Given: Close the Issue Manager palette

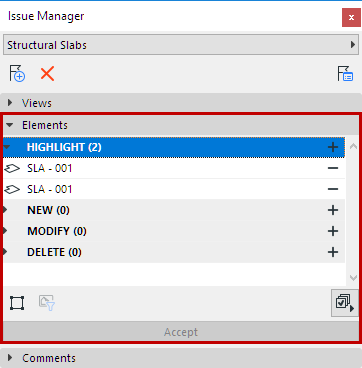Looking at the screenshot, I should coord(351,17).
